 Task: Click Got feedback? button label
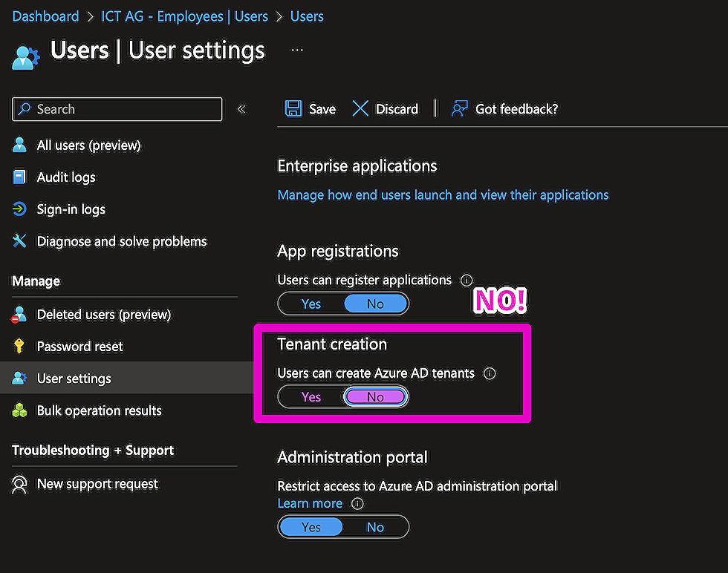(517, 109)
